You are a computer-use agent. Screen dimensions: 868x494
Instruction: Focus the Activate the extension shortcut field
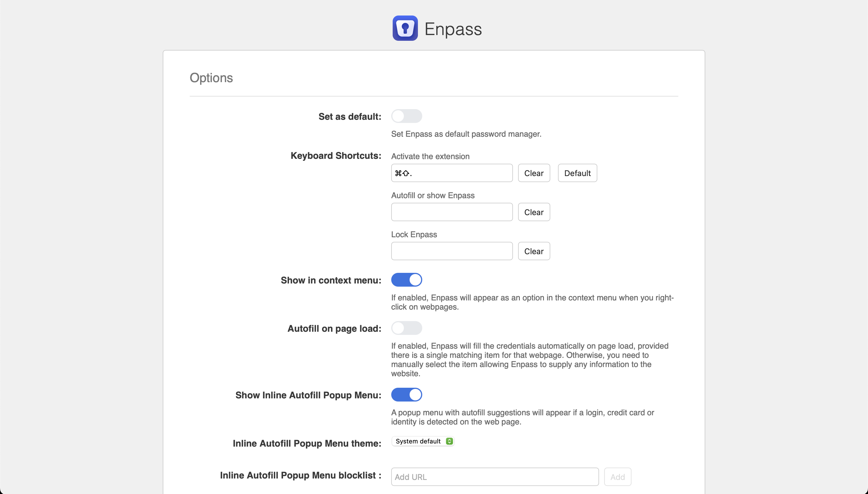452,173
